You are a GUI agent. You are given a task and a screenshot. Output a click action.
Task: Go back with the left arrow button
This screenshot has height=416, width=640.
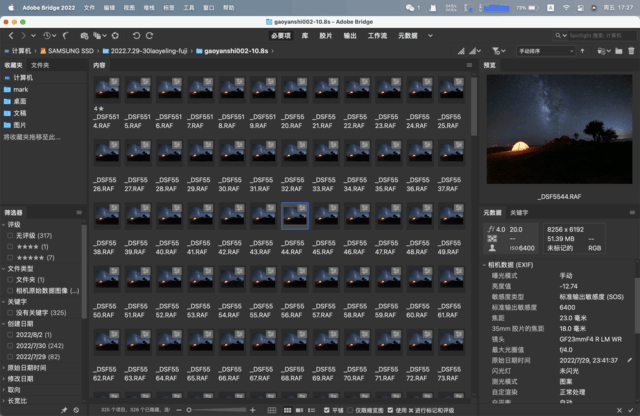click(x=11, y=36)
